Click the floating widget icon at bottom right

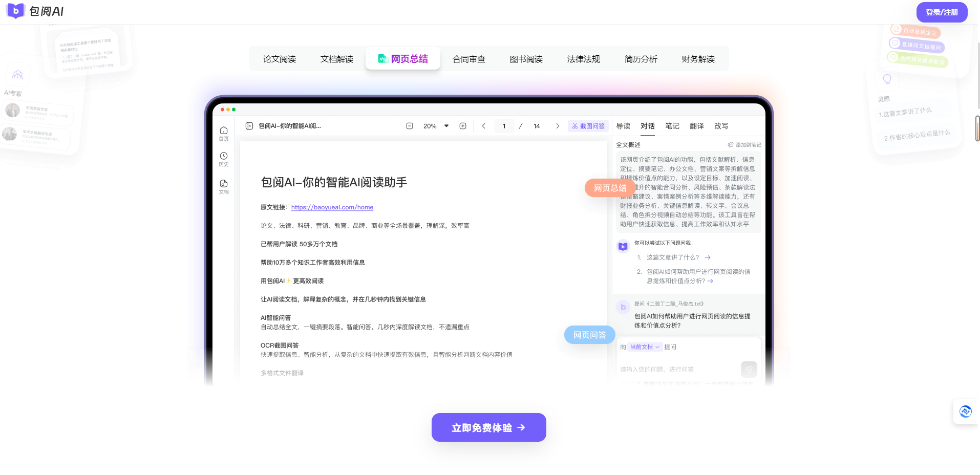(966, 411)
